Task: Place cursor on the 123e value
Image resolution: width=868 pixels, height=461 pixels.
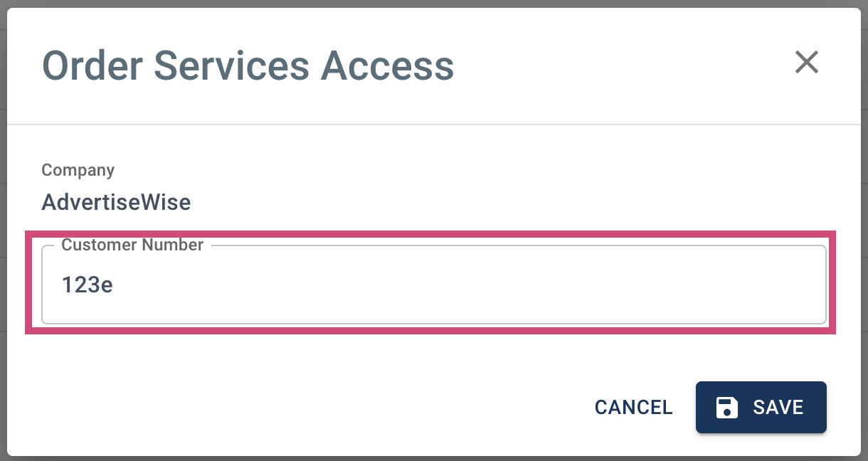Action: tap(88, 285)
